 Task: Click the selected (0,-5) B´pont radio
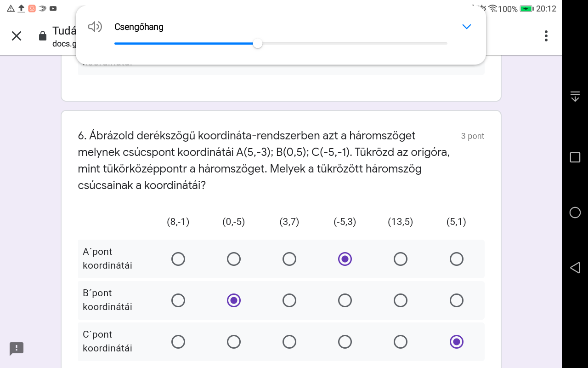tap(234, 300)
